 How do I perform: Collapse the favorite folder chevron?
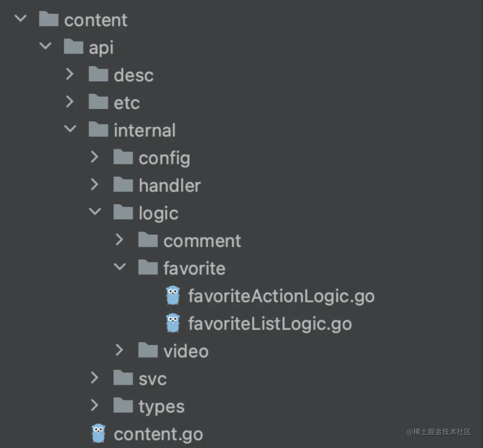[x=120, y=267]
